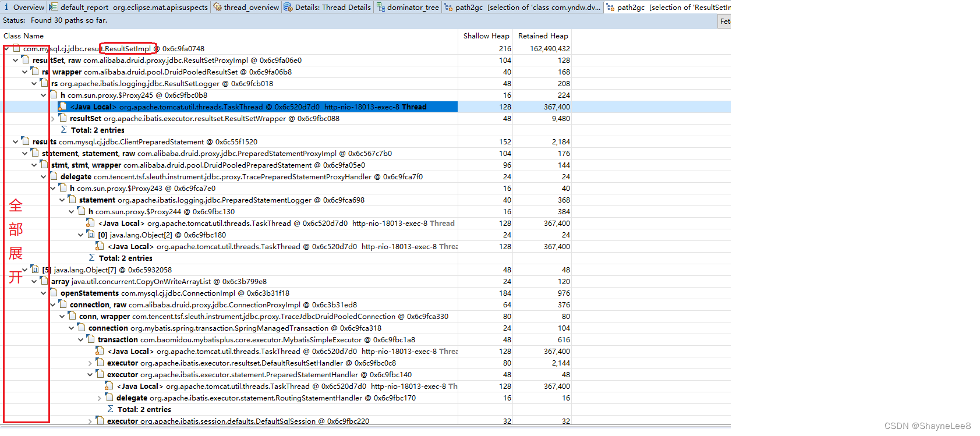Switch to Details: Thread Details tab
This screenshot has width=980, height=436.
pyautogui.click(x=328, y=7)
